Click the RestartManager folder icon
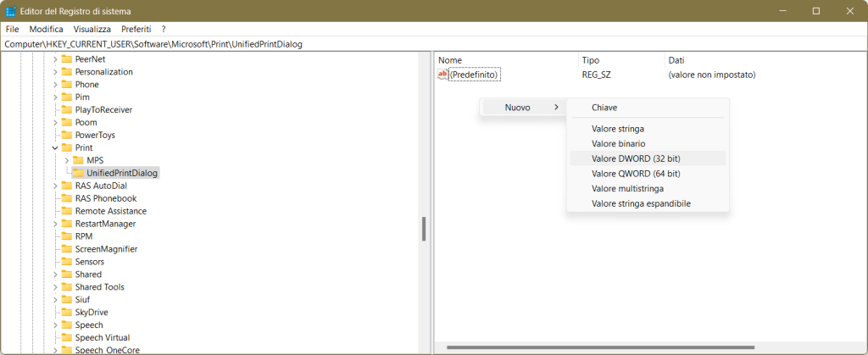 [67, 224]
